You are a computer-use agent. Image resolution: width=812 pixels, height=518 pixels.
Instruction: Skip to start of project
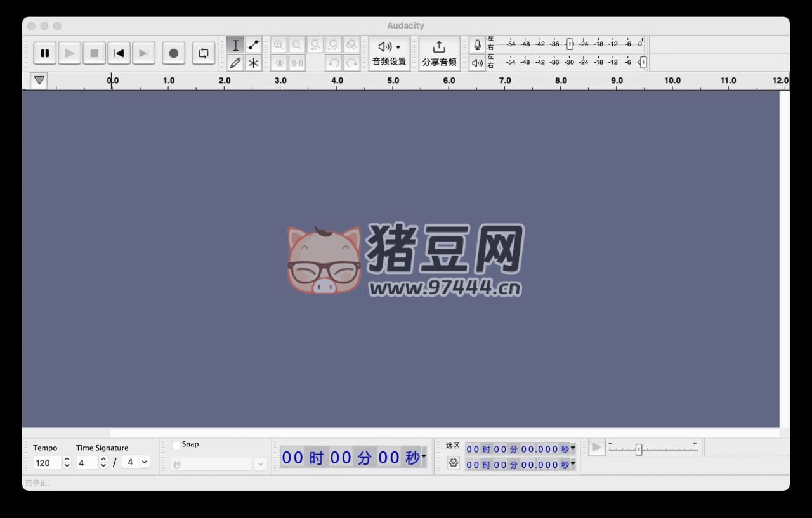click(119, 53)
